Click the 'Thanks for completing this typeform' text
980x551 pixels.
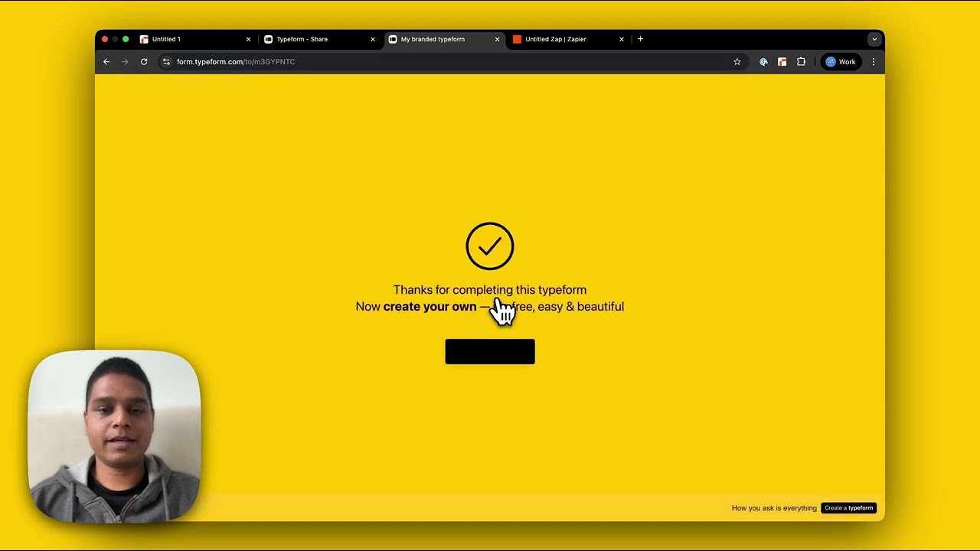pos(490,290)
